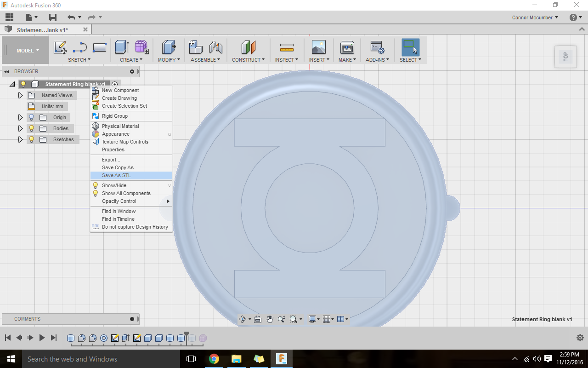Viewport: 588px width, 368px height.
Task: Activate the Select tool icon
Action: coord(410,47)
